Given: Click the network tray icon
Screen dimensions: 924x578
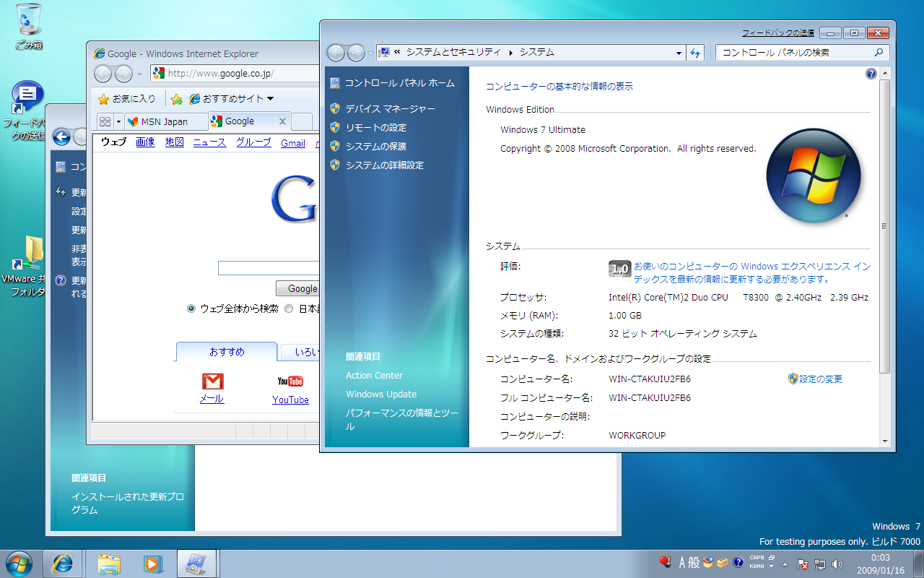Looking at the screenshot, I should 820,564.
